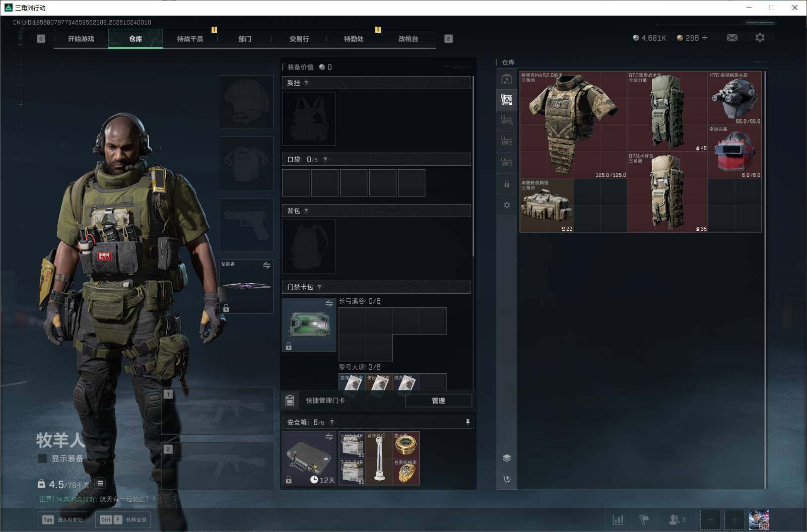807x532 pixels.
Task: Select the 黑鹰野战胸挂 chest rig item
Action: 547,205
